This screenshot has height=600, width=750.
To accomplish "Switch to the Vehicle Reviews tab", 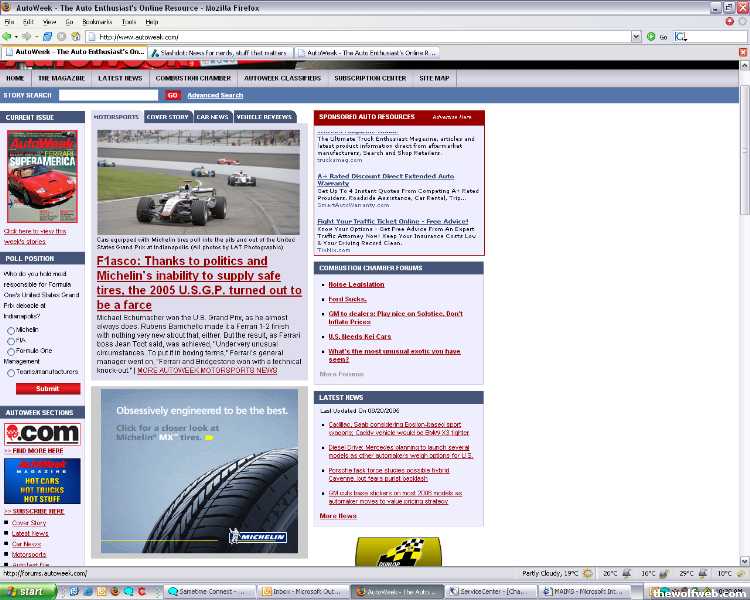I will [x=264, y=117].
